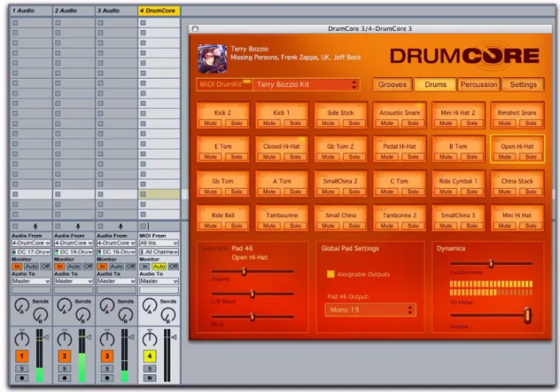
Task: Solo the Ride Cymbal 1 pad
Action: click(471, 192)
